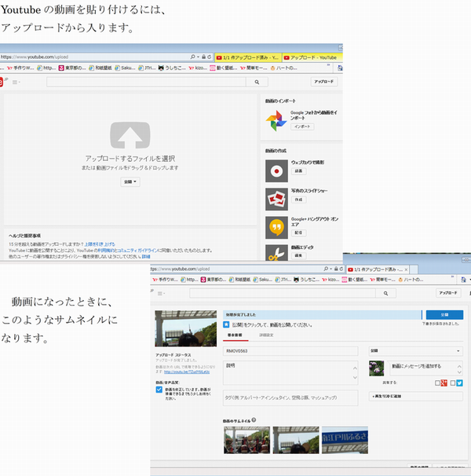Click YouTube search box in upper window

pos(146,82)
